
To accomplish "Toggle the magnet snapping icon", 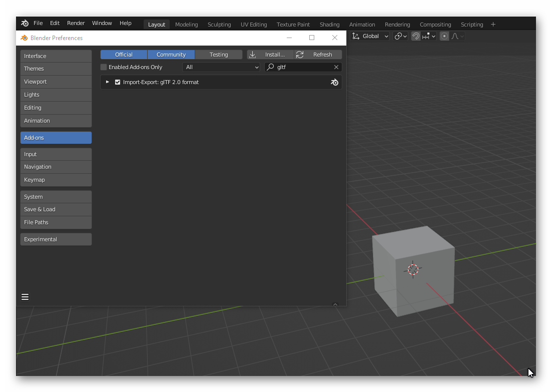I will pos(416,36).
